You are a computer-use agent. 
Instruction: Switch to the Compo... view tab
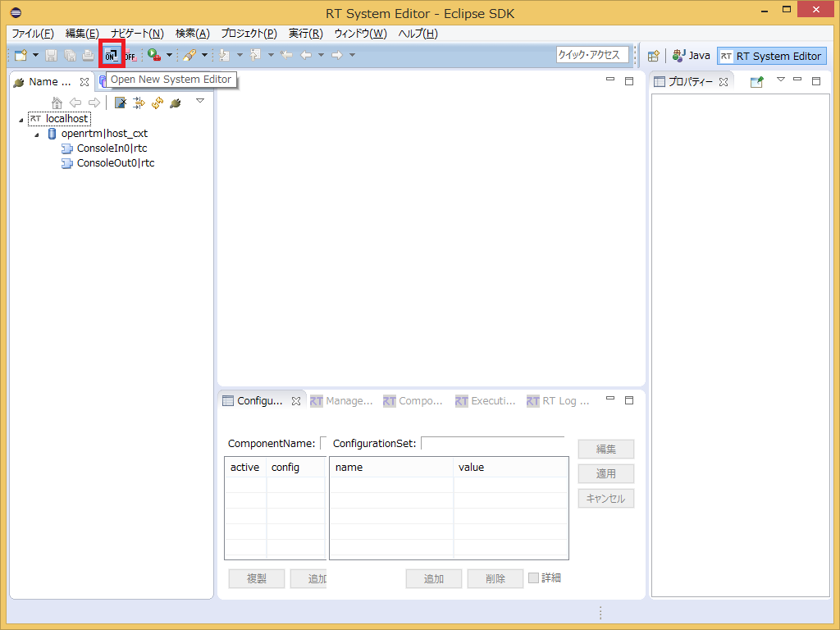[x=413, y=400]
